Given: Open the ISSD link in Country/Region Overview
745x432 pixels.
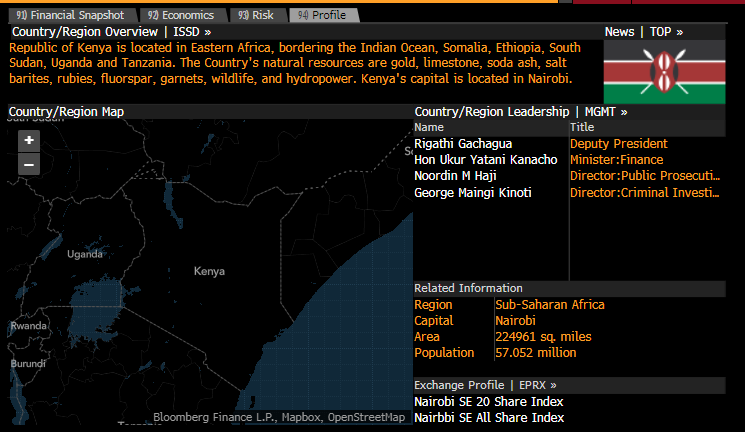Looking at the screenshot, I should point(192,32).
